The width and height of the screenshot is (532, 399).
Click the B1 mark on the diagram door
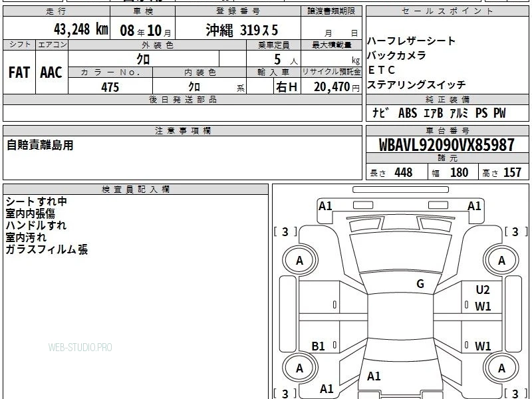(x=318, y=346)
